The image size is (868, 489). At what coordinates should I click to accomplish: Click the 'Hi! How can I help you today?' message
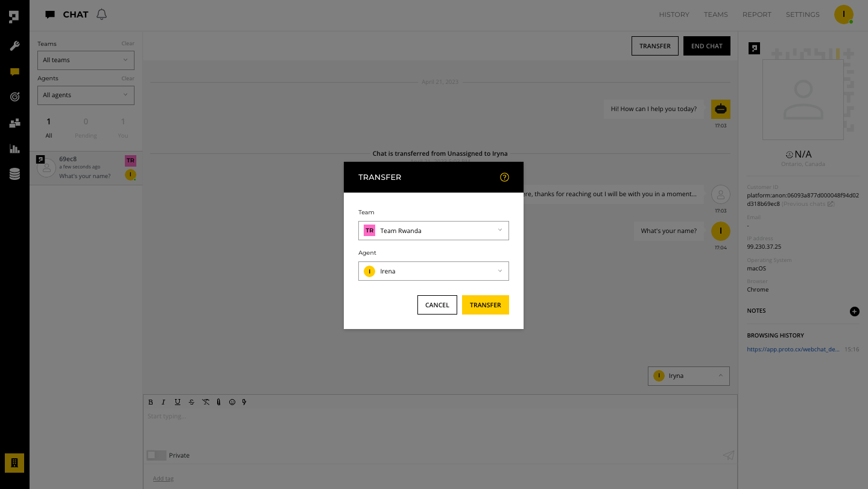tap(654, 109)
